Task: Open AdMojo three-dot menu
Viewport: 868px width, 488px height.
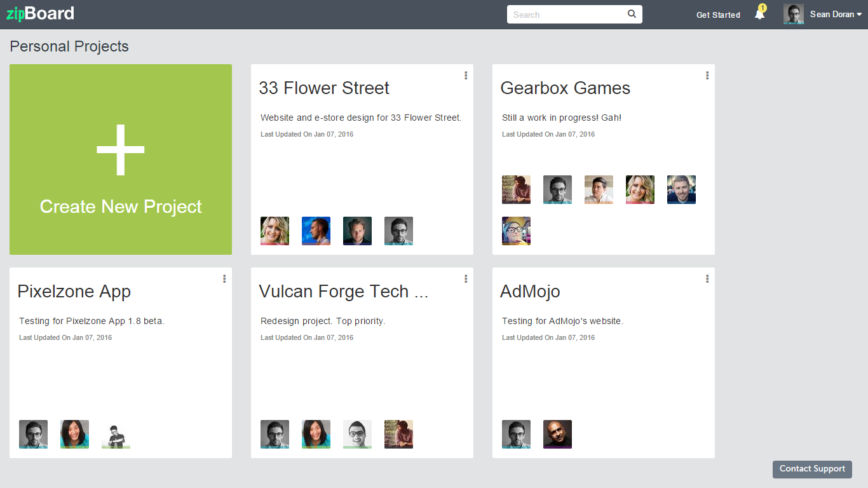Action: click(707, 278)
